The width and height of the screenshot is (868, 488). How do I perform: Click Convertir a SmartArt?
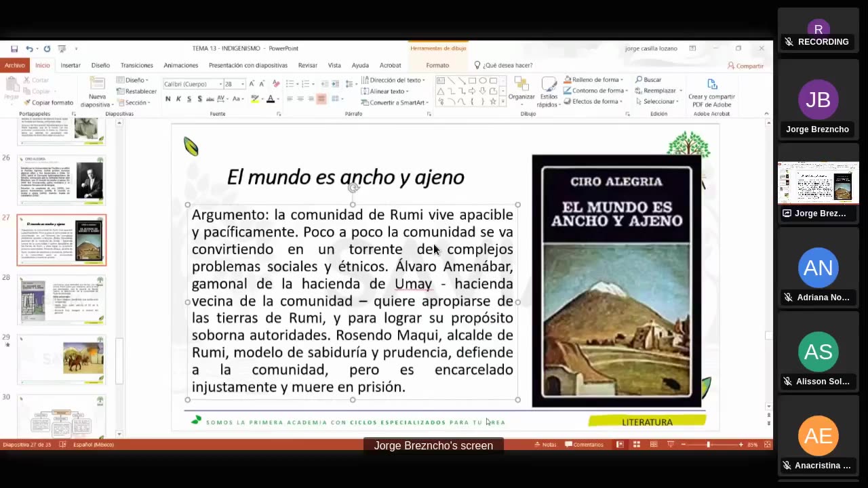(x=393, y=102)
